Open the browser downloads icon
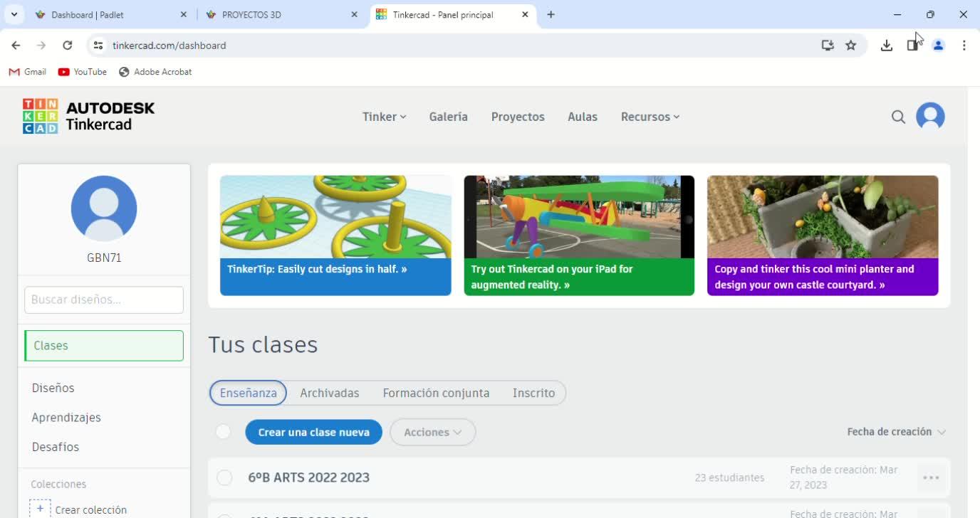The height and width of the screenshot is (518, 980). tap(887, 46)
